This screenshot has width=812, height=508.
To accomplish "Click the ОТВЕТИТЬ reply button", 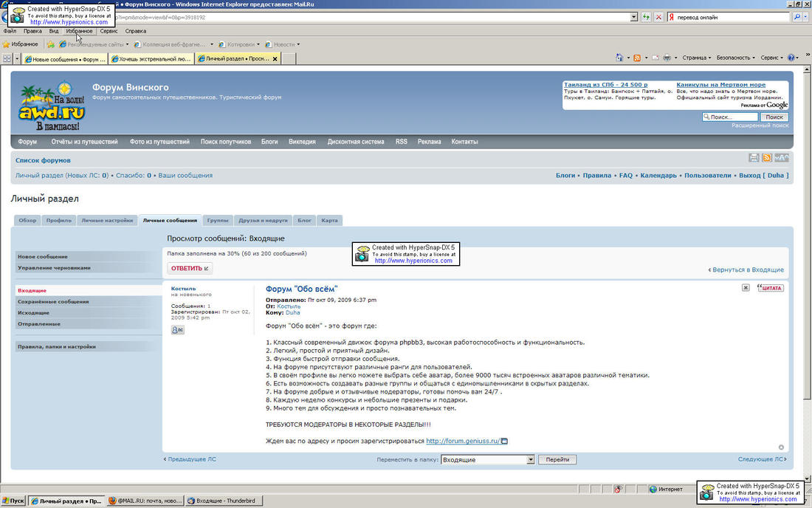I will [190, 268].
